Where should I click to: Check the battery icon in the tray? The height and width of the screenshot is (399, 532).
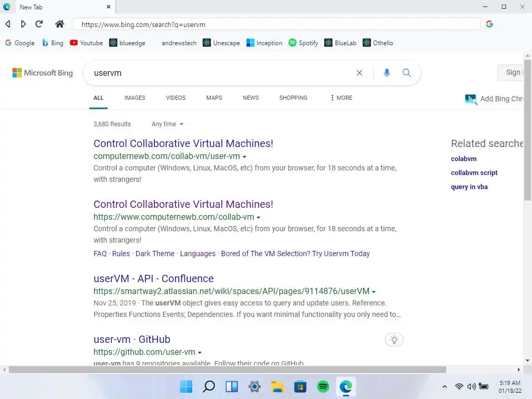point(484,386)
